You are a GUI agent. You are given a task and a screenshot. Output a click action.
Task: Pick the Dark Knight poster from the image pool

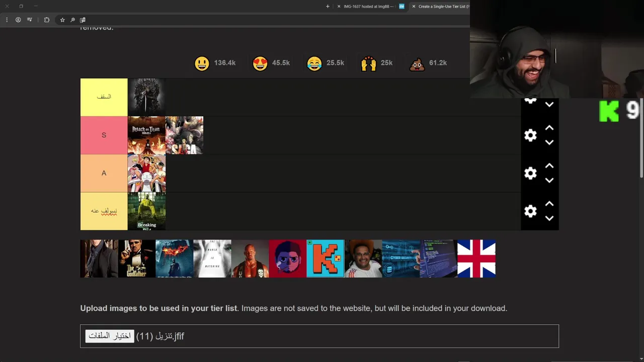(x=175, y=258)
